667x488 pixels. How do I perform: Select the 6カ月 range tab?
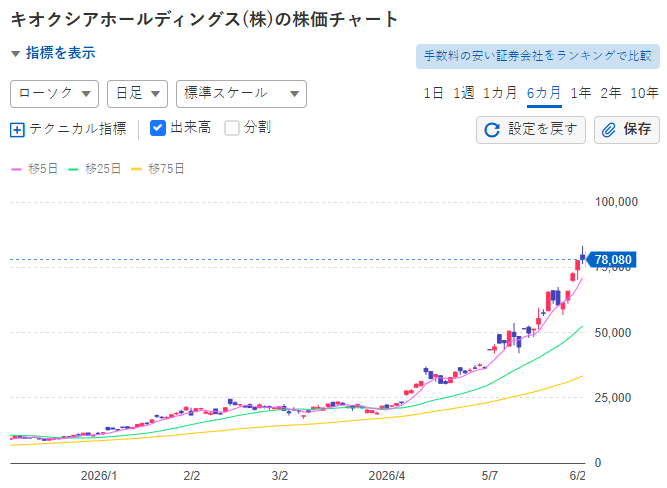click(544, 93)
